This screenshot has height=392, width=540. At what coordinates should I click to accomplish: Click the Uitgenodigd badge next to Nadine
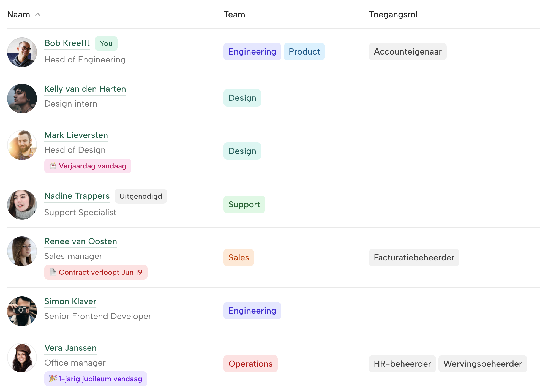(x=141, y=196)
